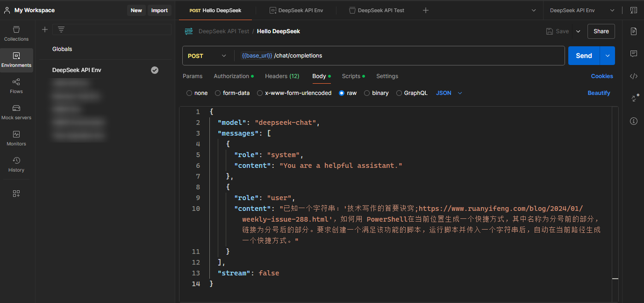The width and height of the screenshot is (644, 303).
Task: Open the JSON format dropdown
Action: (x=449, y=93)
